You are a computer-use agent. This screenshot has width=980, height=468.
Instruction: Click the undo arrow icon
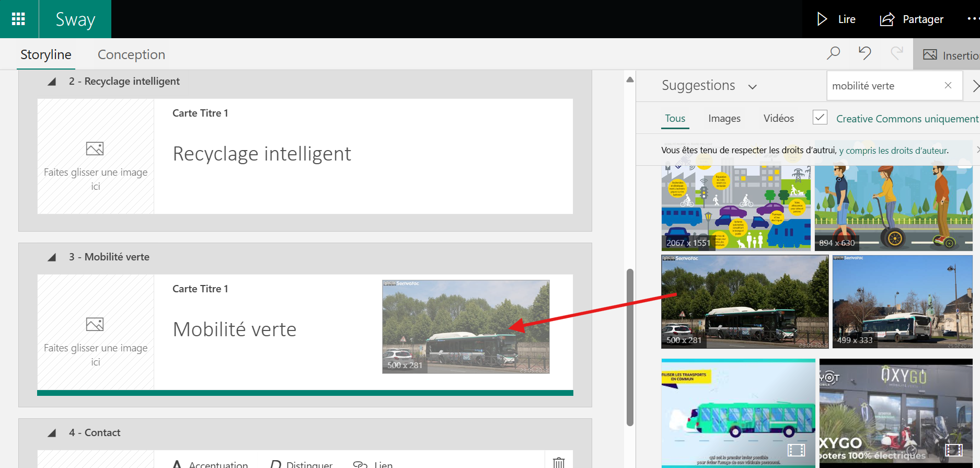tap(865, 53)
